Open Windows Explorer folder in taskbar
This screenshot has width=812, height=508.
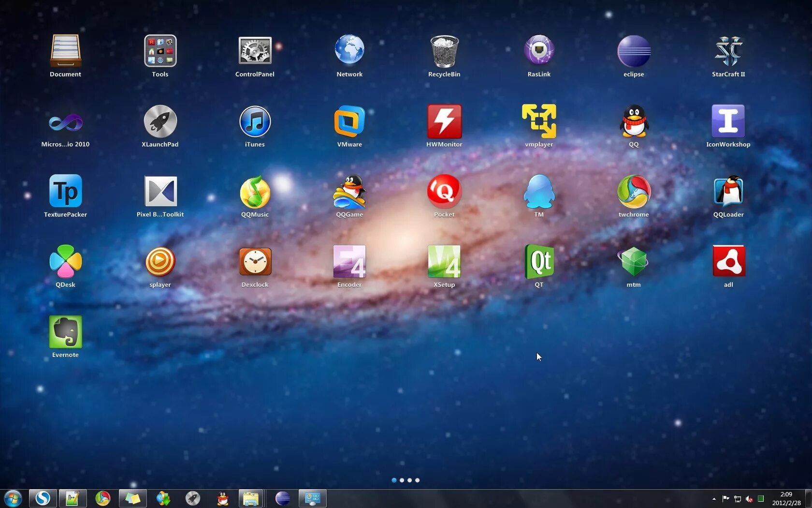[251, 498]
